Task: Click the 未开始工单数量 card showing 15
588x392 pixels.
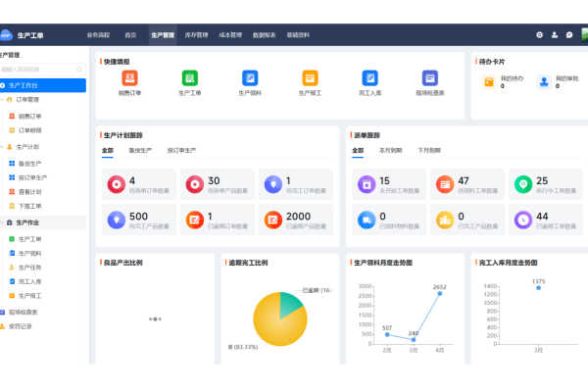Action: coord(389,184)
